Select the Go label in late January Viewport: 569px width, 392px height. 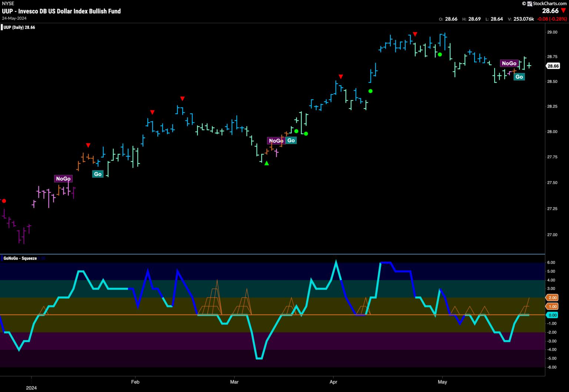coord(97,174)
